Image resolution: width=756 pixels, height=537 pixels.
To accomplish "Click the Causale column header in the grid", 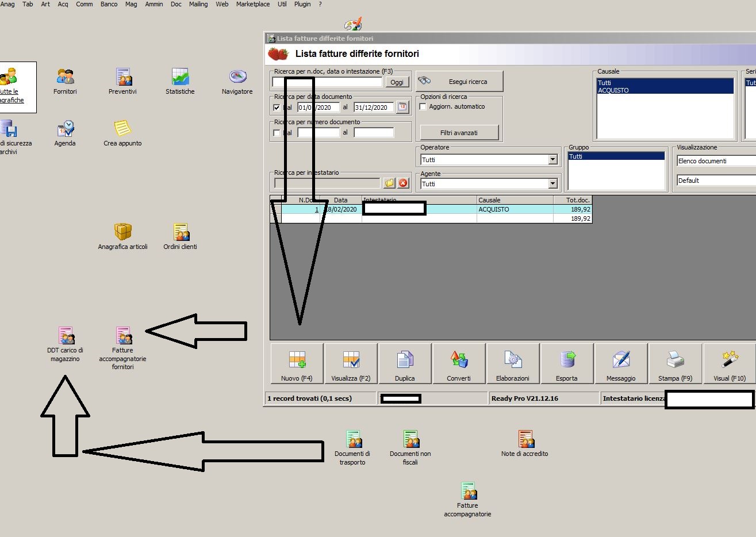I will [x=515, y=200].
